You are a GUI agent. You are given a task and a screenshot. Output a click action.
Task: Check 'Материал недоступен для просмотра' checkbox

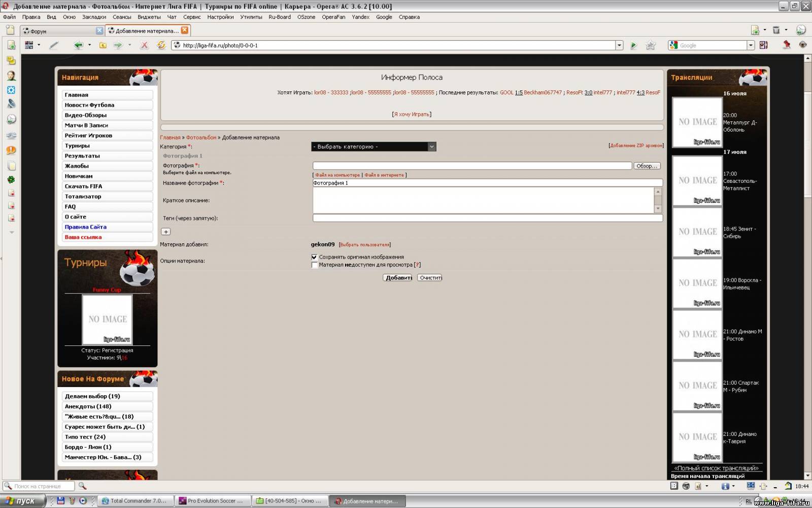(x=314, y=265)
